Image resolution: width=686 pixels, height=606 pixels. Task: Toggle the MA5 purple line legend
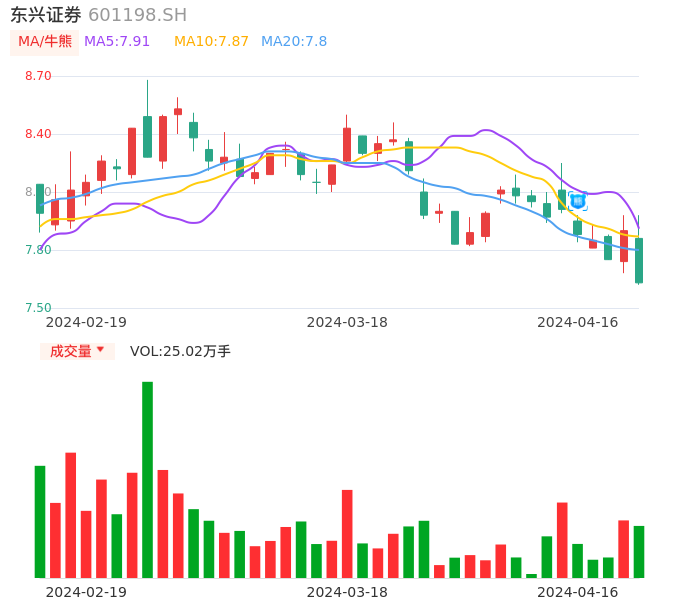[x=117, y=42]
